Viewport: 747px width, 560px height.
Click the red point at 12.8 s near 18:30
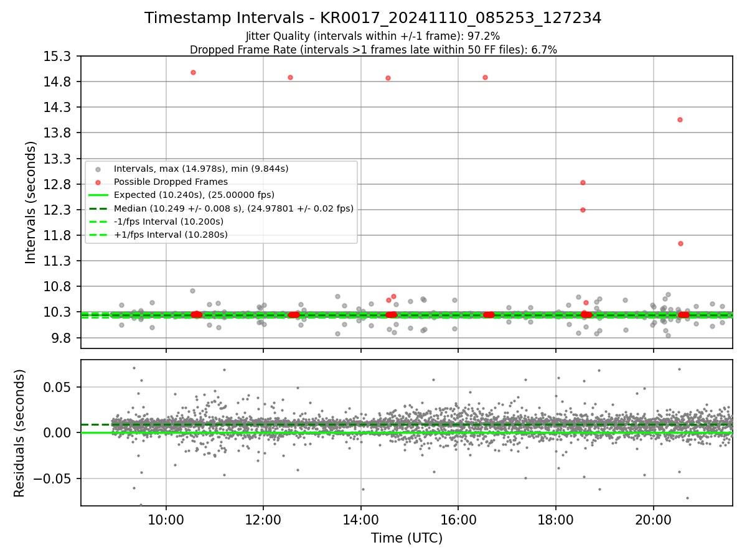[583, 182]
